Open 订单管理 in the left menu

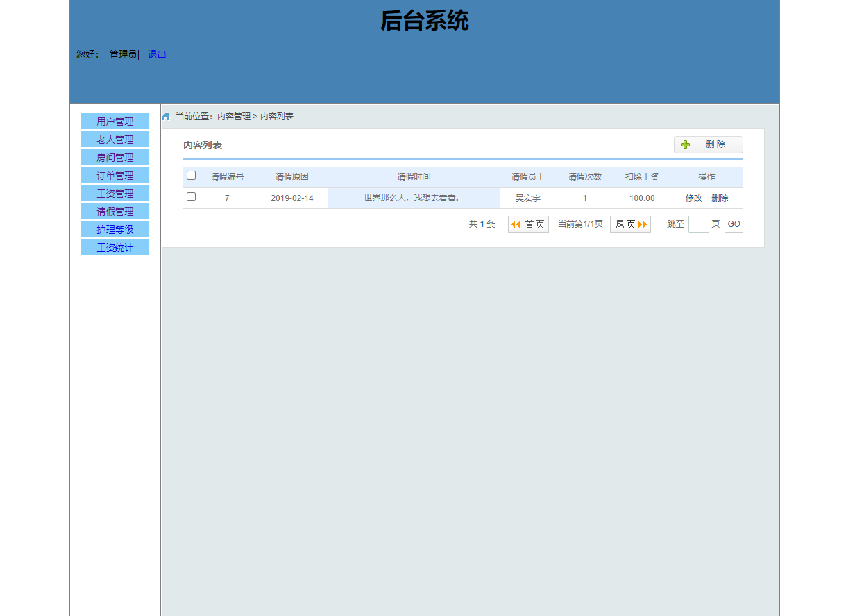pos(115,175)
